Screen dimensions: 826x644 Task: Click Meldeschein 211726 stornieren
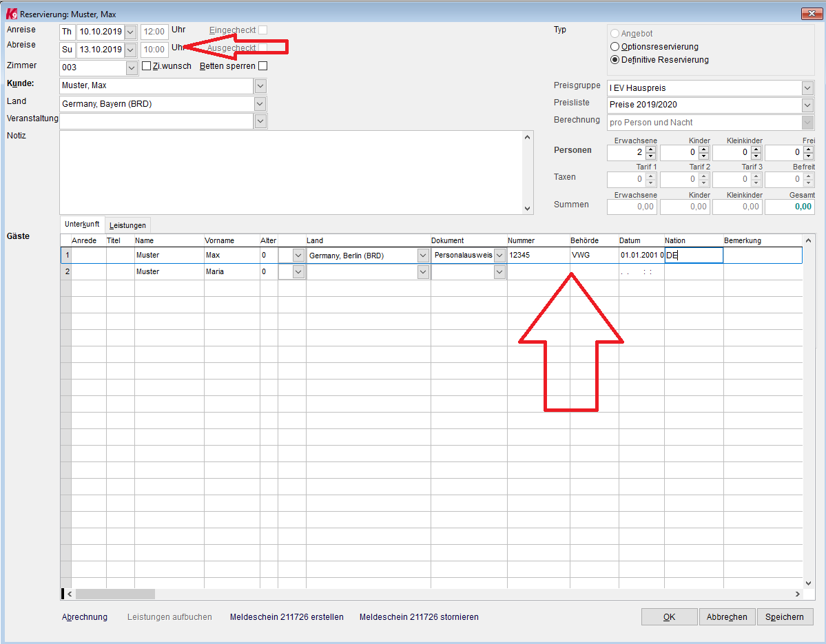[419, 616]
